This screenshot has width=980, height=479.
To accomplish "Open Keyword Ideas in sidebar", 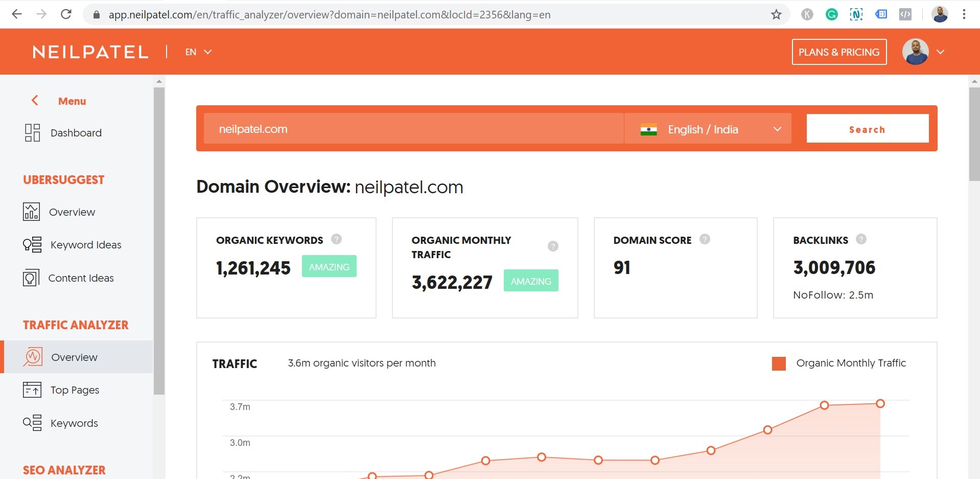I will (x=86, y=245).
